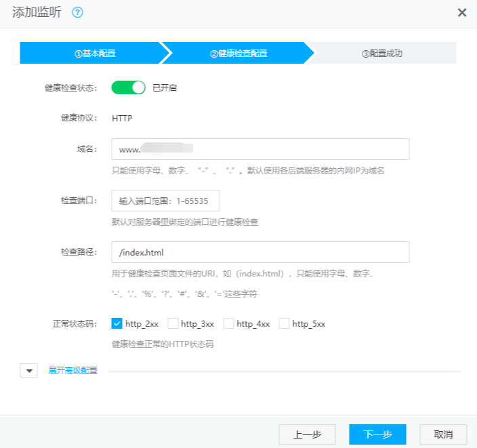This screenshot has width=477, height=448.
Task: Enable the http_4xx status code checkbox
Action: pos(228,323)
